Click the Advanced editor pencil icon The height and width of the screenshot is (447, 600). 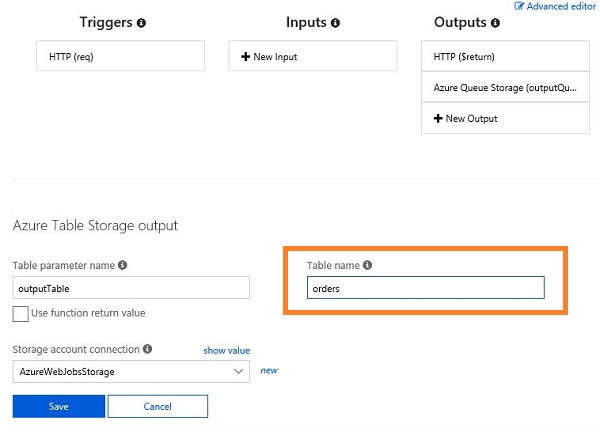coord(519,6)
